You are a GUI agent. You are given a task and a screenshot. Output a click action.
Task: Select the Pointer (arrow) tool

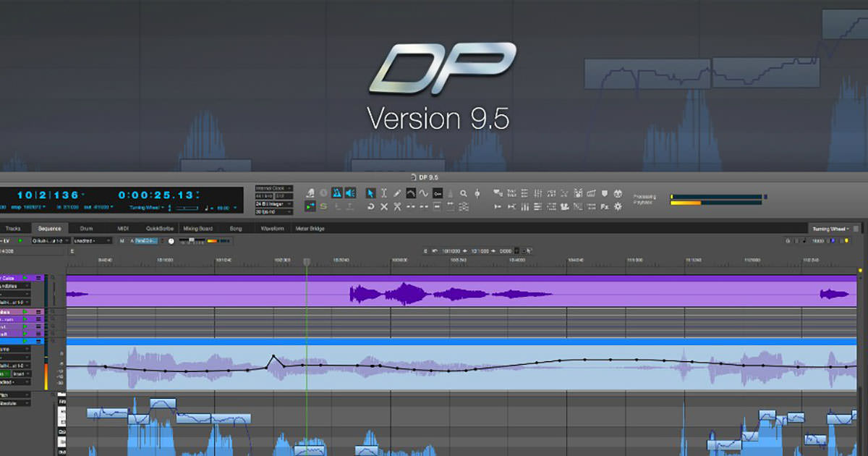pos(370,193)
